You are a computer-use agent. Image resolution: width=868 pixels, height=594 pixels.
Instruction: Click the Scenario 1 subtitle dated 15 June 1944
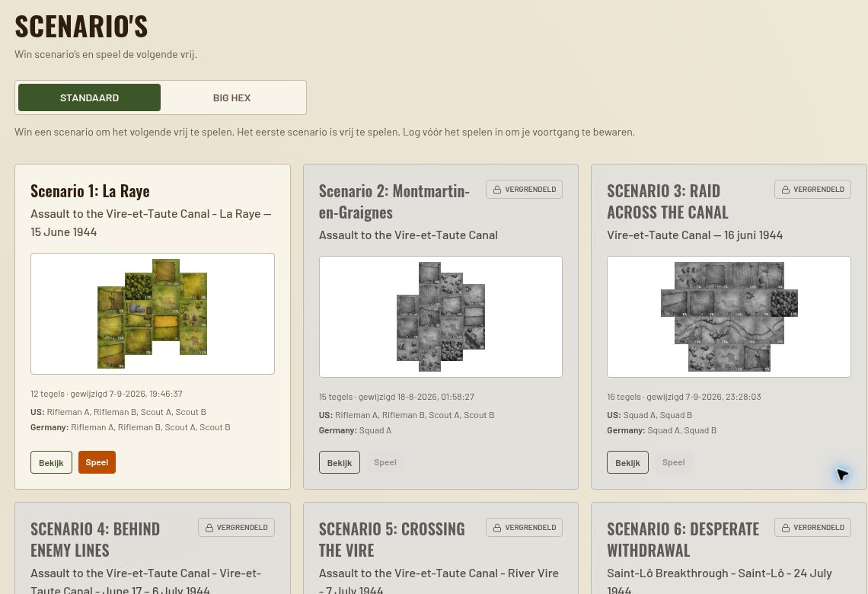tap(151, 223)
